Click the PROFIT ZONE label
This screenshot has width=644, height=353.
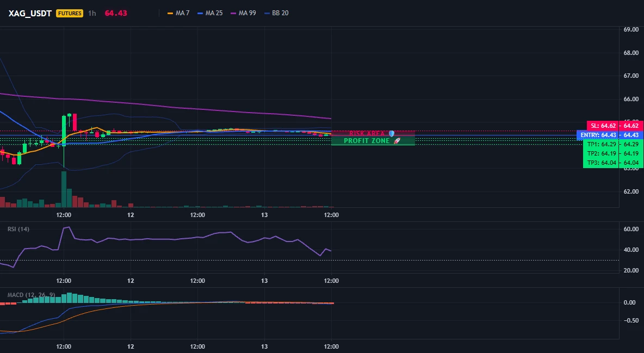pyautogui.click(x=372, y=140)
